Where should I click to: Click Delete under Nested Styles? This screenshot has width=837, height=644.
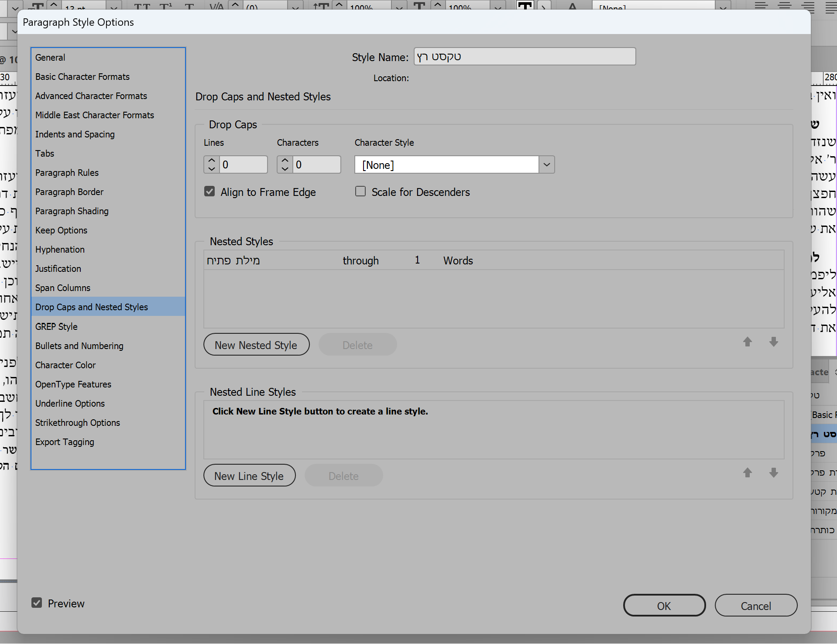[x=357, y=345]
